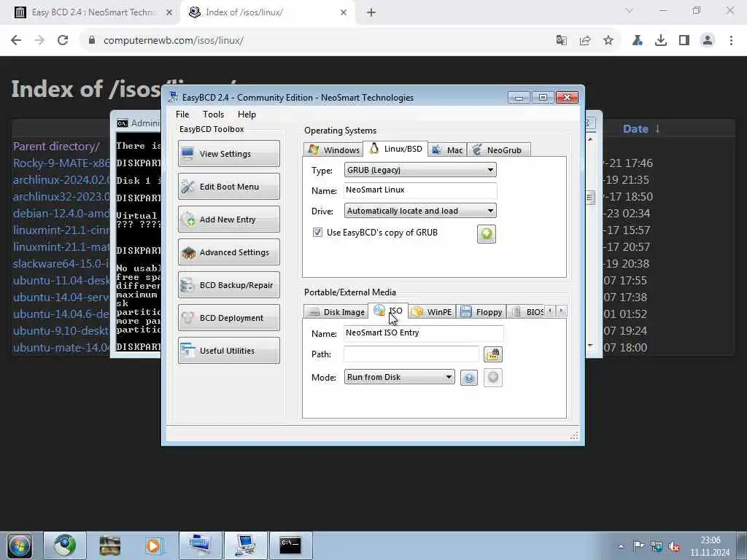This screenshot has width=747, height=560.
Task: Go back in browser history
Action: 16,40
